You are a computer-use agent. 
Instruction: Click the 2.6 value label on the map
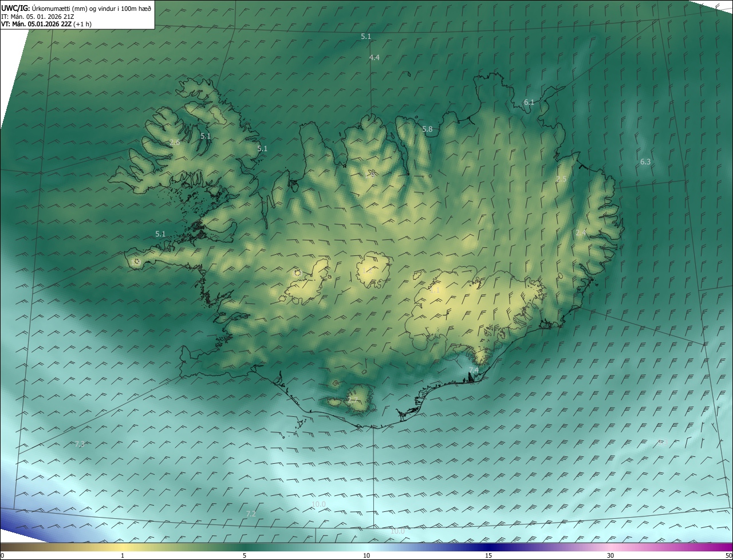coord(175,142)
